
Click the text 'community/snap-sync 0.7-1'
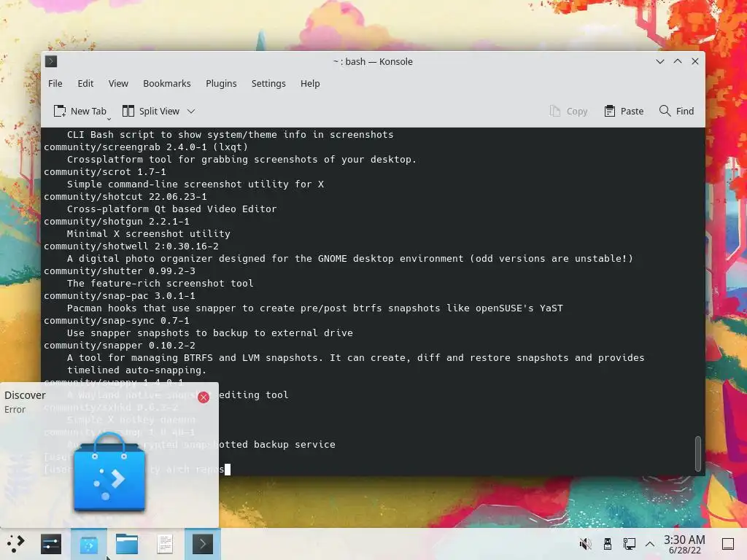click(x=117, y=321)
